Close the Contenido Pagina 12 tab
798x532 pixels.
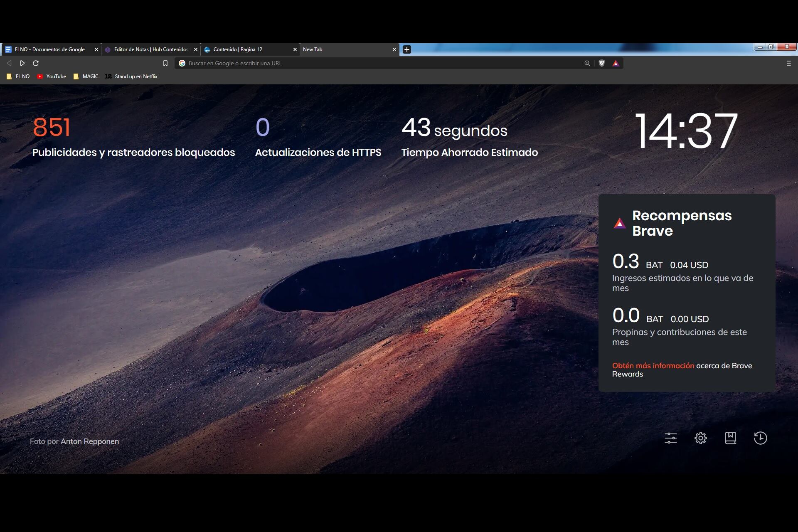295,49
